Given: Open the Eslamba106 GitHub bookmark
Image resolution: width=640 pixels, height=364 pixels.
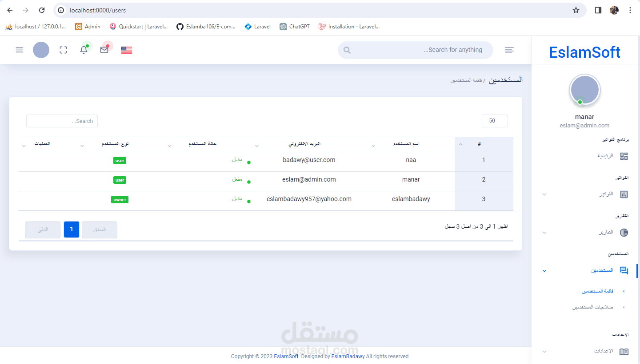Looking at the screenshot, I should tap(206, 27).
